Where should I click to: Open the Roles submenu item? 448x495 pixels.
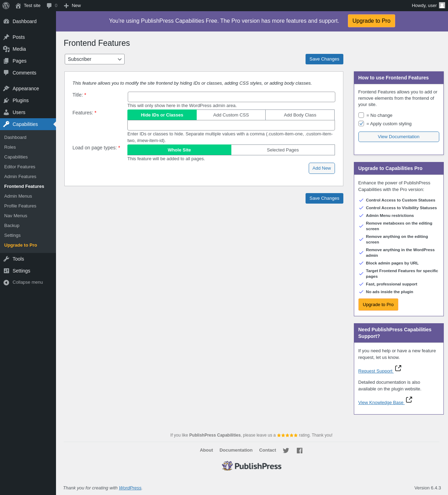pos(10,147)
